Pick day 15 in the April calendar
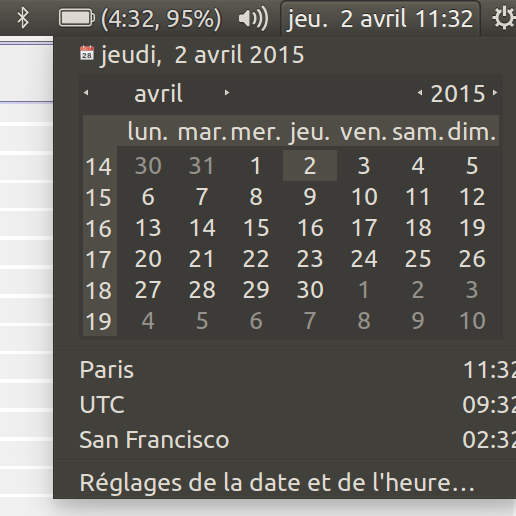 point(256,228)
